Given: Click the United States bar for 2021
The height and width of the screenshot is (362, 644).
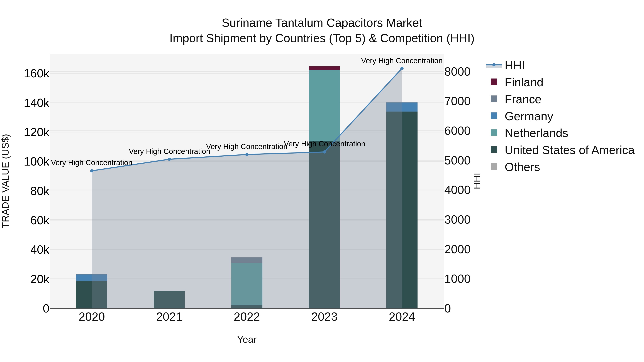Looking at the screenshot, I should pos(169,300).
